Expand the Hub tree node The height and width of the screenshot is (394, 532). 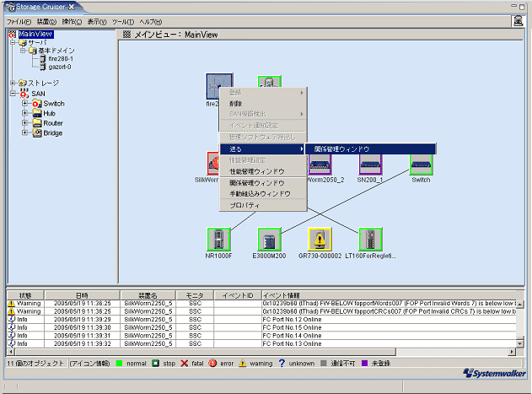click(24, 113)
